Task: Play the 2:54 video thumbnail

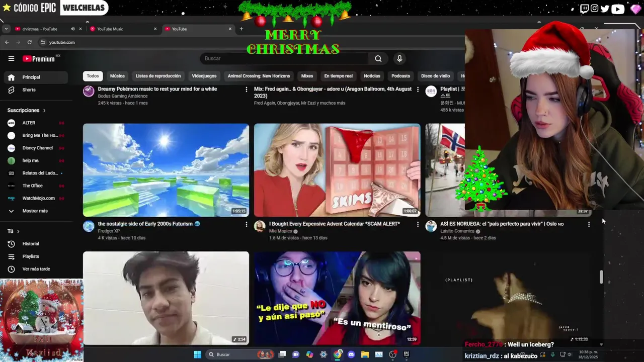Action: coord(166,298)
